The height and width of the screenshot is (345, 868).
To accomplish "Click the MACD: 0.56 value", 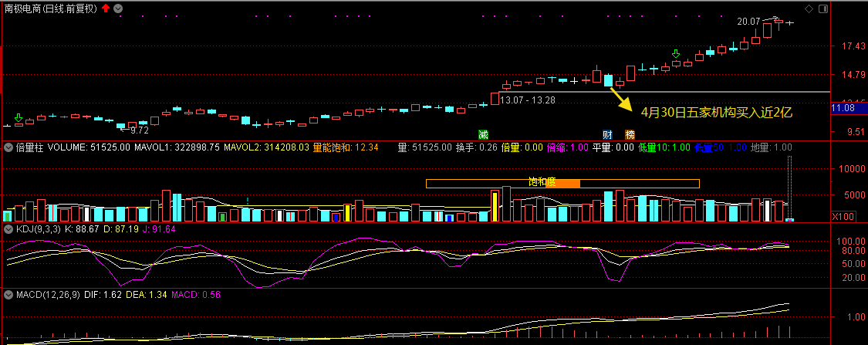I will (195, 295).
